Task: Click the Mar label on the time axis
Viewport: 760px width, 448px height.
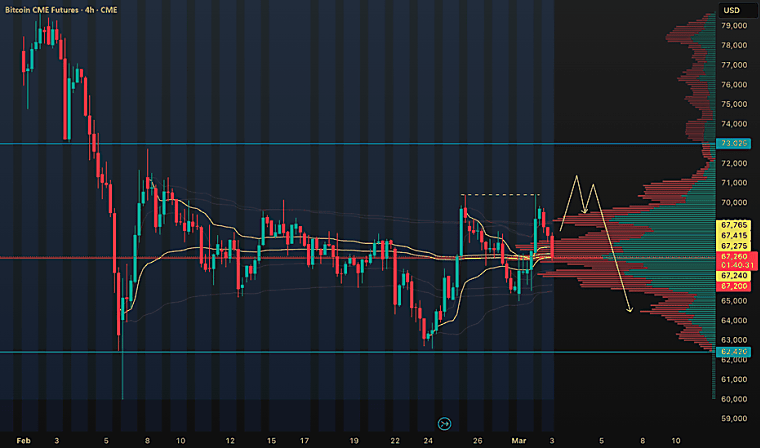Action: [x=519, y=440]
